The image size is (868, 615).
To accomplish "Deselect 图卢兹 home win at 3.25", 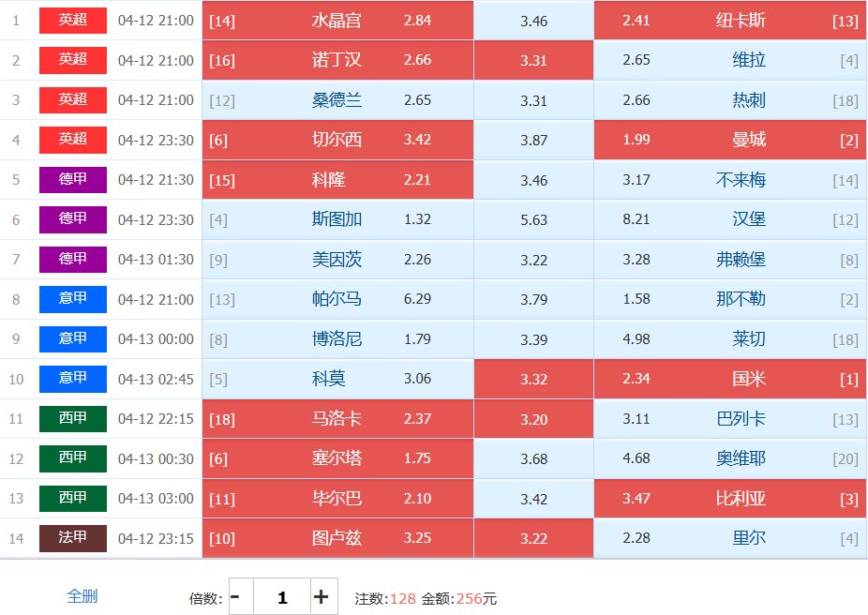I will [x=337, y=538].
